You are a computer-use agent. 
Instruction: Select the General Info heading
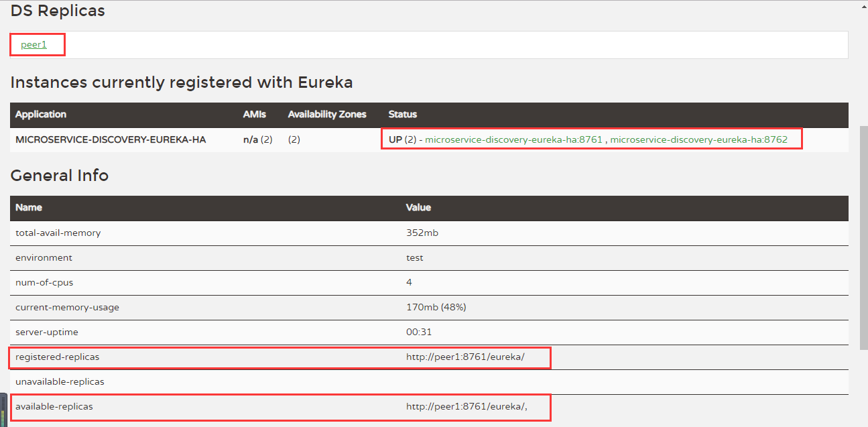pyautogui.click(x=60, y=176)
